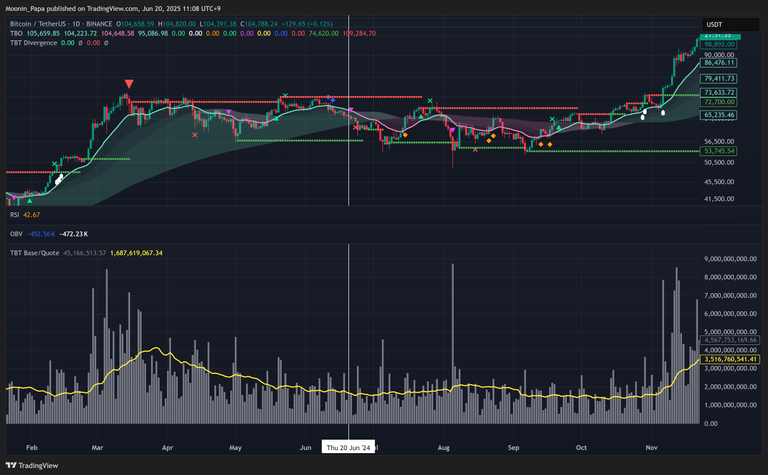Screen dimensions: 768x475
Task: Expand the OBV indicator pane legend
Action: [15, 234]
